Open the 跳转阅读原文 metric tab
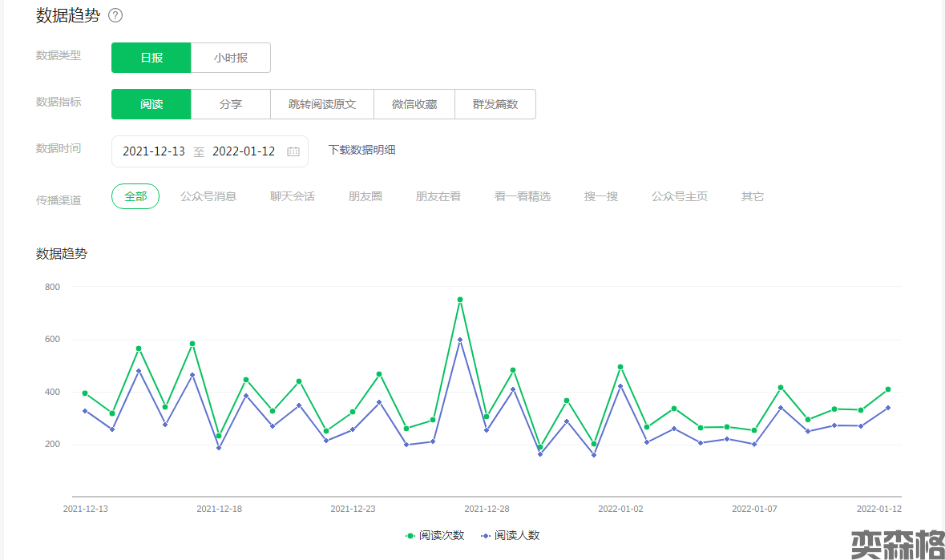945x560 pixels. click(322, 104)
